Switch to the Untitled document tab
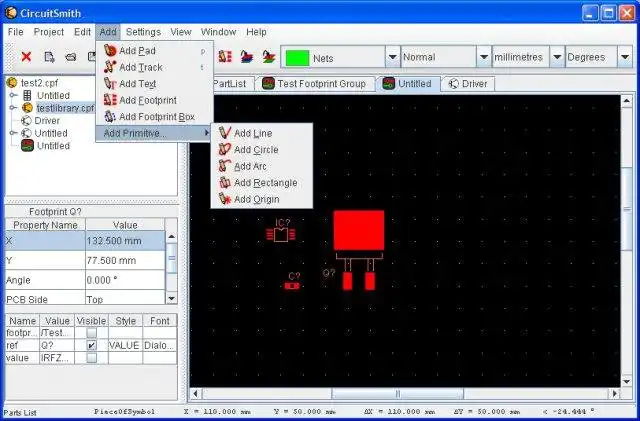Viewport: 640px width, 421px height. 407,84
